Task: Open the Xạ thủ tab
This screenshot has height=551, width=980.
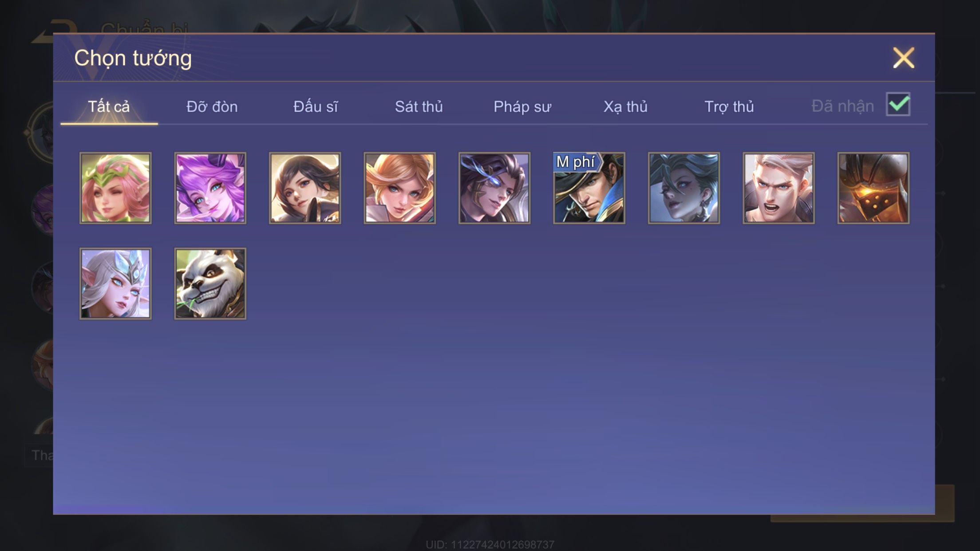Action: [x=625, y=106]
